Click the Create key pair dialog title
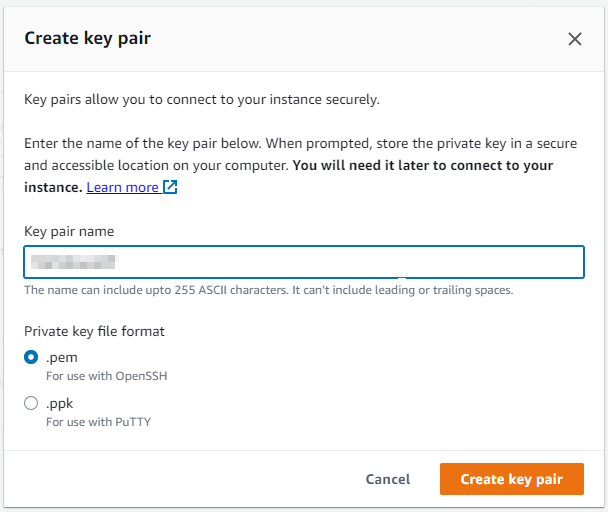Screen dimensions: 608x512 [x=87, y=39]
